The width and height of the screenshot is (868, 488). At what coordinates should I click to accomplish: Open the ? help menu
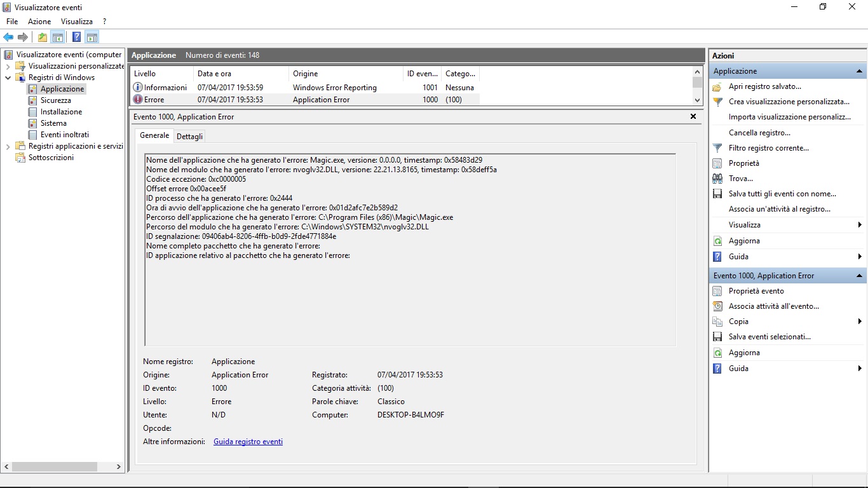click(x=104, y=22)
